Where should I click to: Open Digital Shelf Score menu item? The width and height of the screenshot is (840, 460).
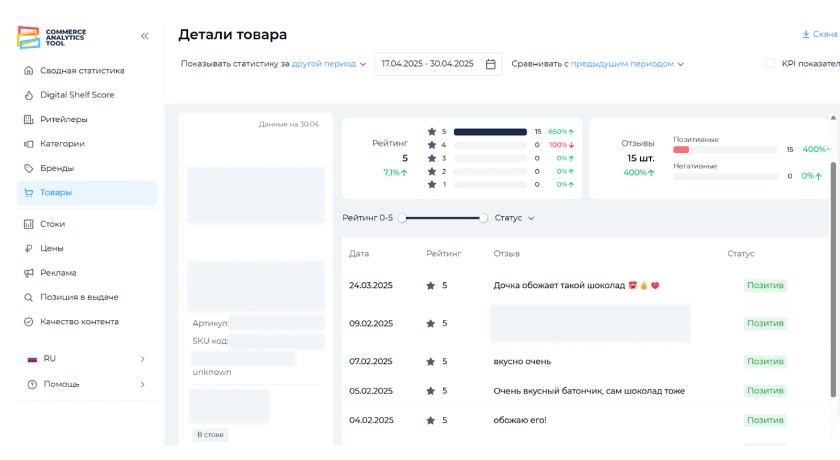87,95
